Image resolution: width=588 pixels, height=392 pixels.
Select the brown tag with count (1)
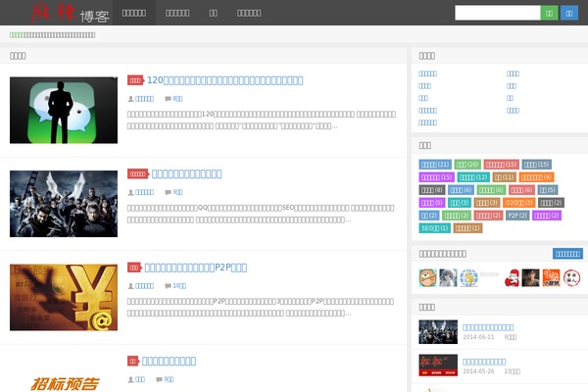(x=467, y=228)
